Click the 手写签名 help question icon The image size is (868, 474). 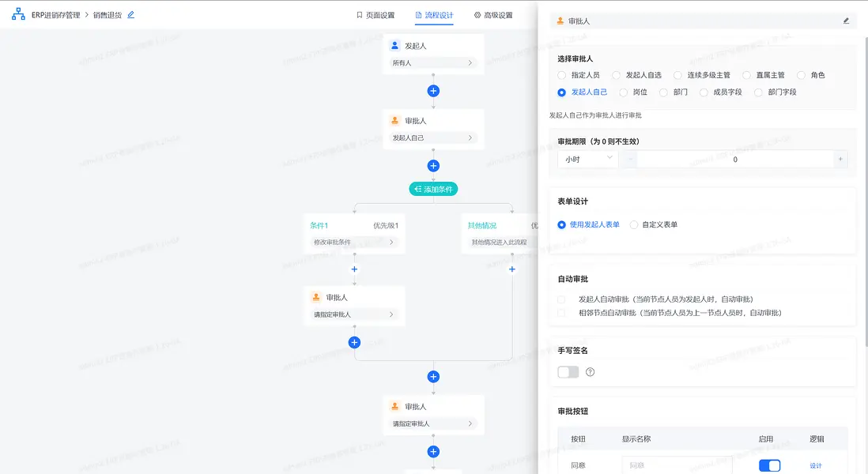click(x=590, y=372)
